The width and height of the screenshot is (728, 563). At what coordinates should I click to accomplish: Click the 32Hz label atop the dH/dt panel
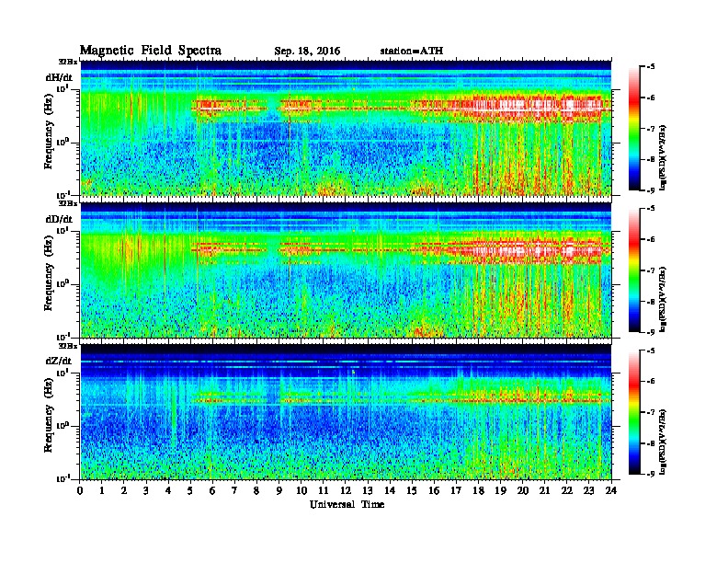68,62
